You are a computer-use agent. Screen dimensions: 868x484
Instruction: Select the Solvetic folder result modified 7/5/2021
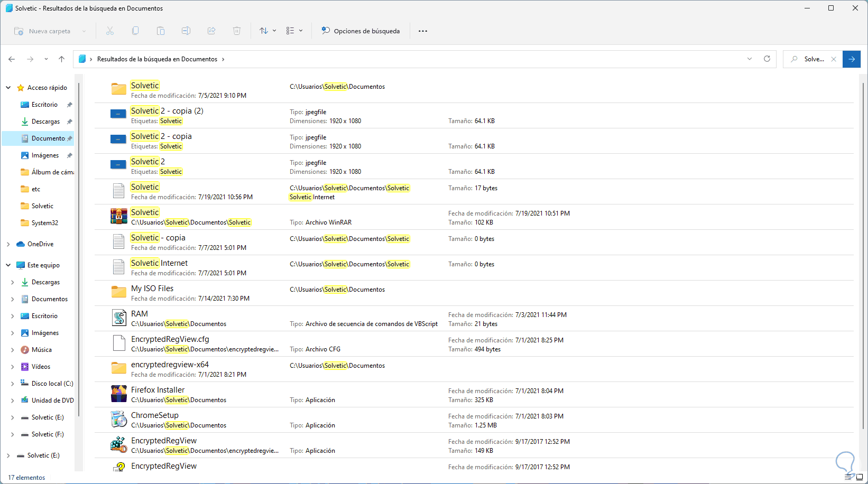[x=474, y=90]
